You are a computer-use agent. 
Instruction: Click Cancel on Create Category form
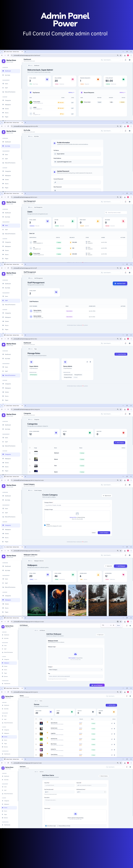click(x=94, y=533)
